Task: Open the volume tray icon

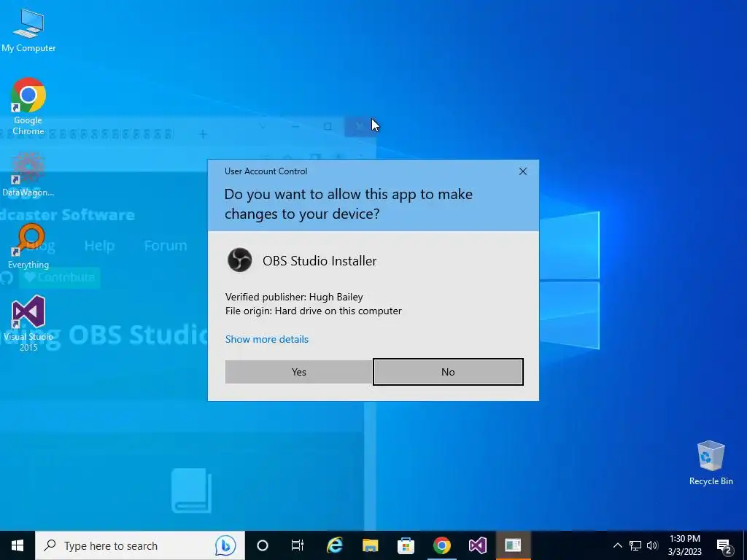Action: pyautogui.click(x=652, y=545)
